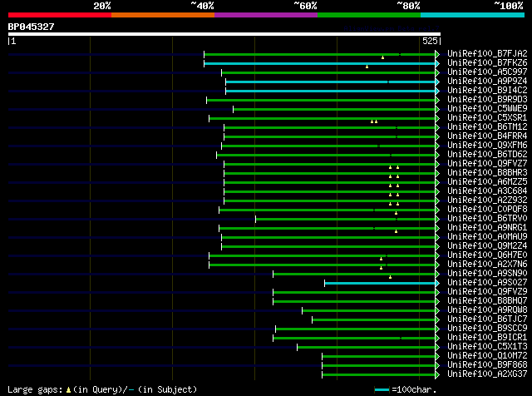Screen dimensions: 532x396
Task: Select the UniRef100_A9SN90 label
Action: [x=487, y=274]
